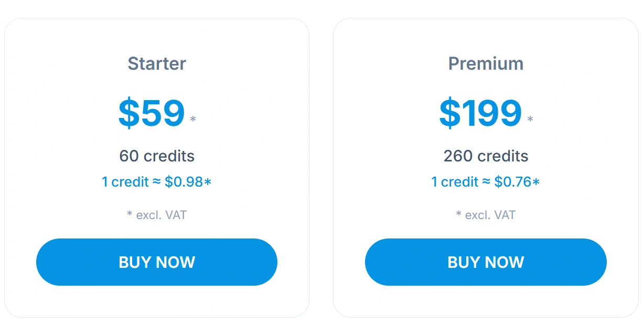Screen dimensions: 644x336
Task: Click the gray asterisk beside $199
Action: pos(530,120)
